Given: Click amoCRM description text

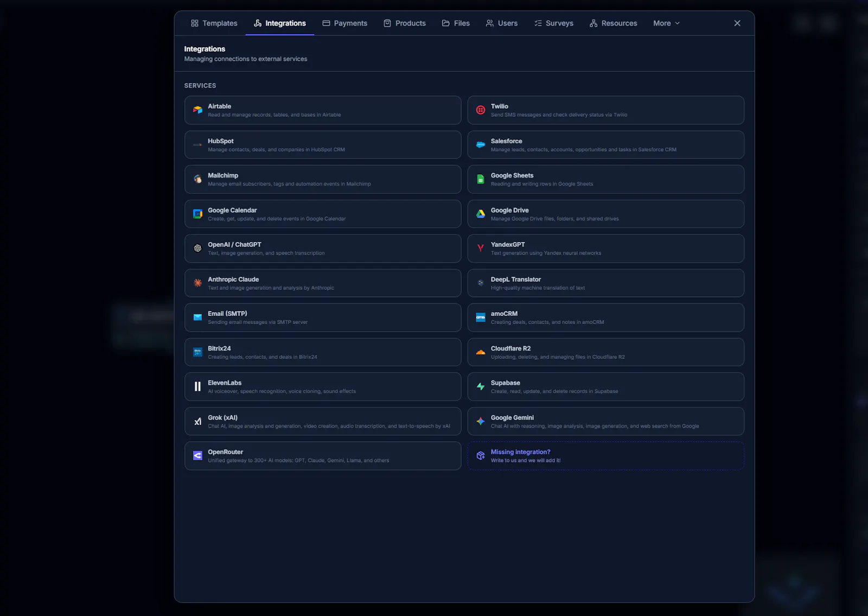Looking at the screenshot, I should 547,322.
